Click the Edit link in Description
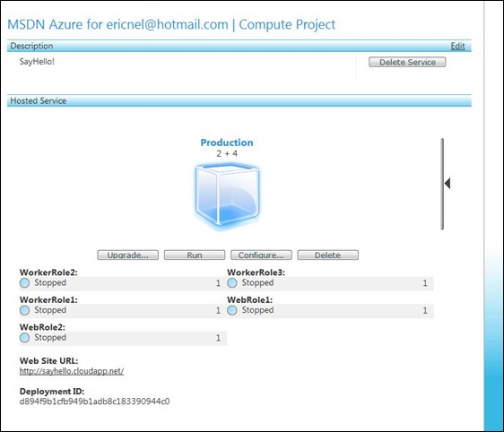 click(x=457, y=46)
